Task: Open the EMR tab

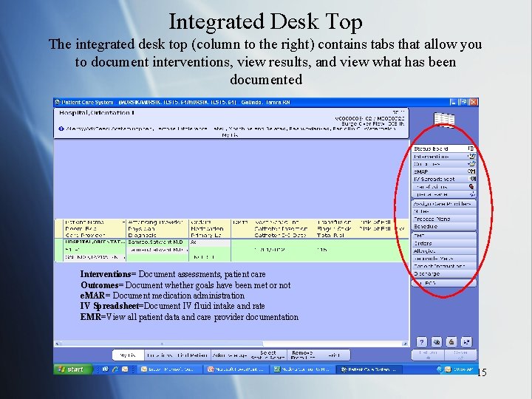Action: click(444, 236)
